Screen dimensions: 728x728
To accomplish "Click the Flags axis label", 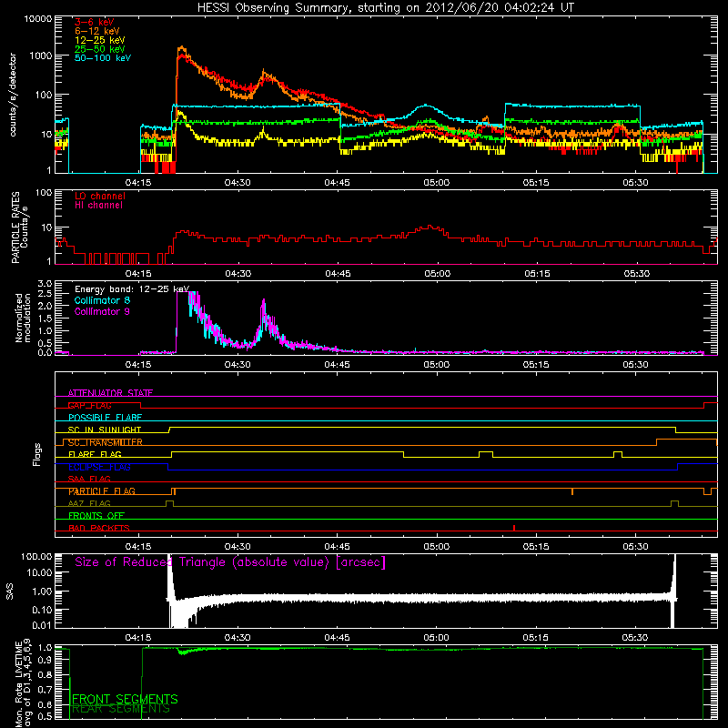I will coord(37,454).
